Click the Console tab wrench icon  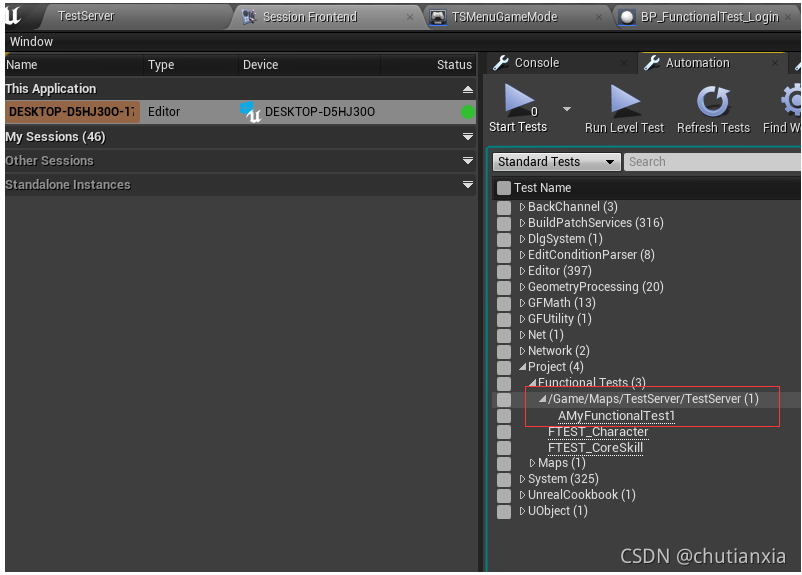coord(500,63)
